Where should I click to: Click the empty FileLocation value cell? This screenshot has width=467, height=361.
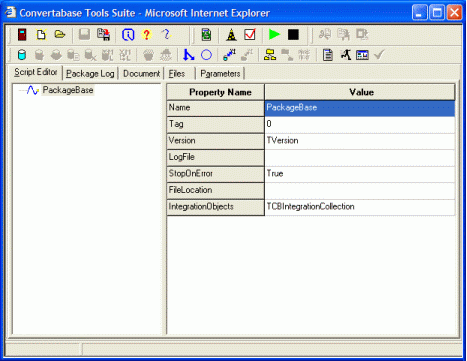coord(360,190)
